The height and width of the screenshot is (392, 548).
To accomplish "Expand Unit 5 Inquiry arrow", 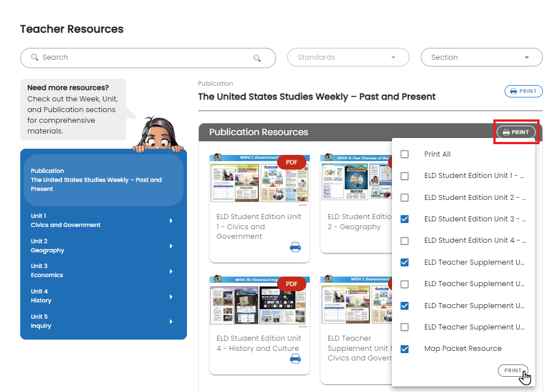I will coord(171,322).
